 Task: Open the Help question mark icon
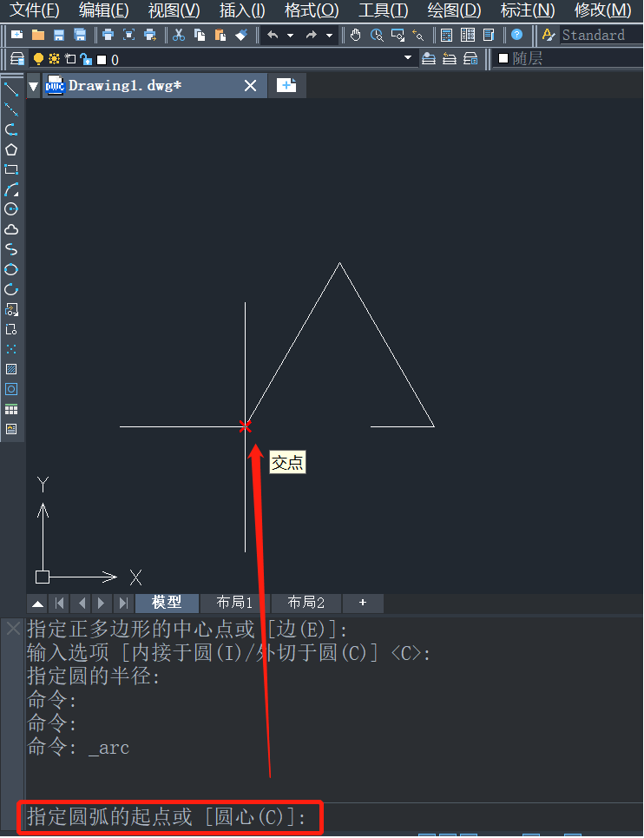516,36
